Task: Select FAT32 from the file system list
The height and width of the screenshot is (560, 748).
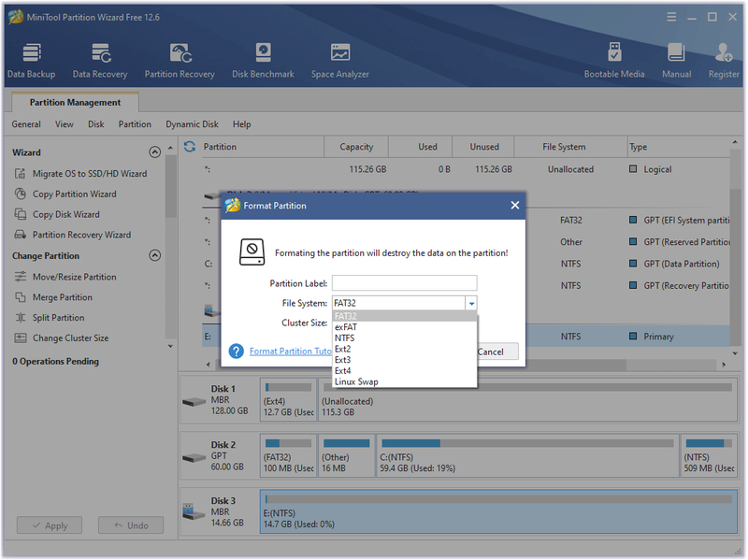Action: click(x=405, y=316)
